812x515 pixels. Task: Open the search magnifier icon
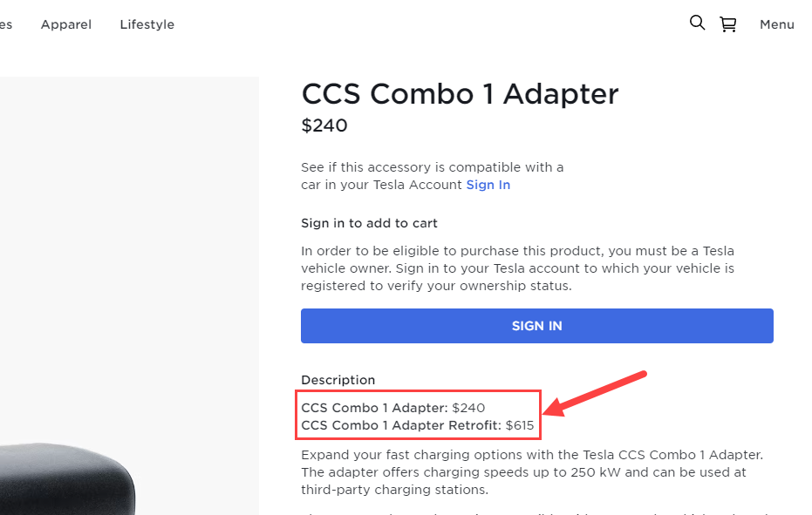[x=697, y=24]
